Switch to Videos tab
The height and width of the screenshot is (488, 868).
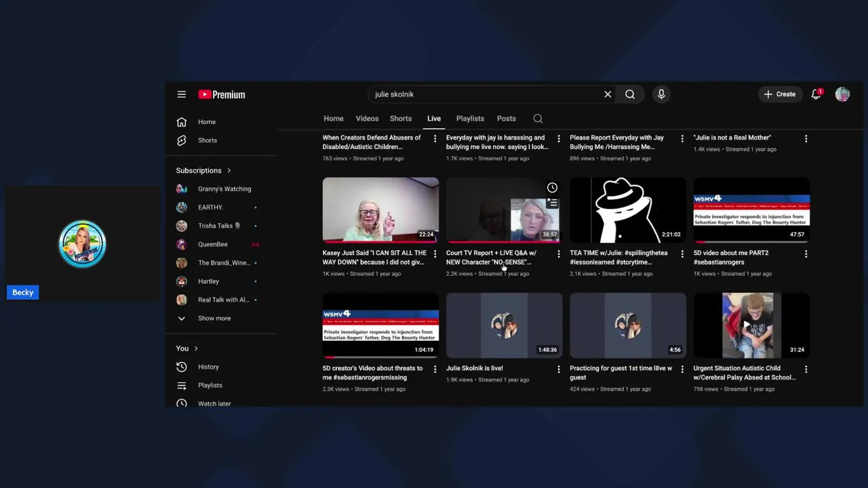click(367, 119)
